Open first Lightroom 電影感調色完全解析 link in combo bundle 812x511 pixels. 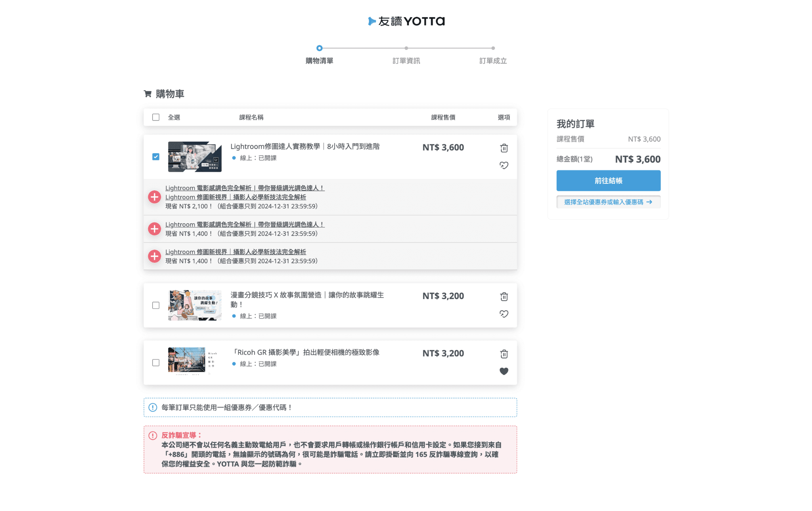245,188
